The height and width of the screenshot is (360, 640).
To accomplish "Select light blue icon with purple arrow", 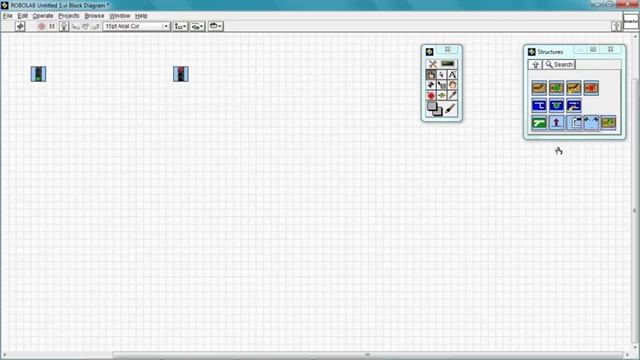I will pyautogui.click(x=557, y=123).
